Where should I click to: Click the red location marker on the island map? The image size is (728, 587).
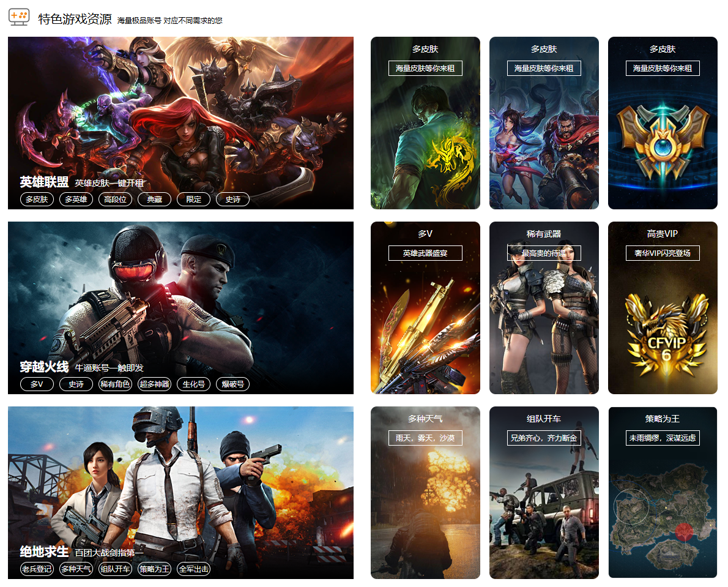pos(684,532)
